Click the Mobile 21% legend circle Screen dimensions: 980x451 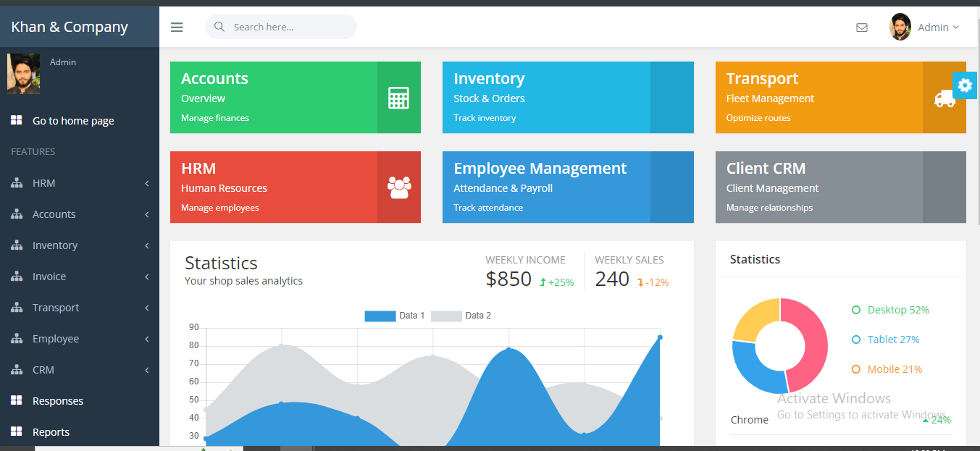(856, 369)
